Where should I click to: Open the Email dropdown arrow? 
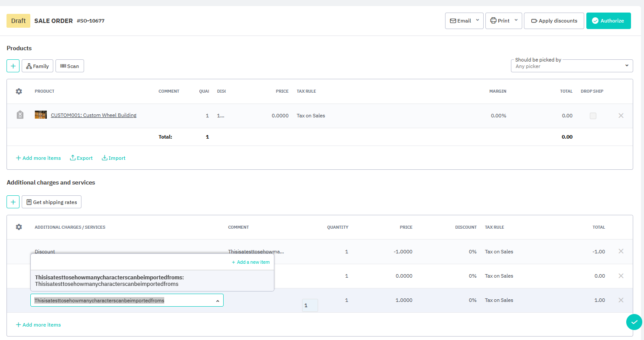pyautogui.click(x=477, y=20)
